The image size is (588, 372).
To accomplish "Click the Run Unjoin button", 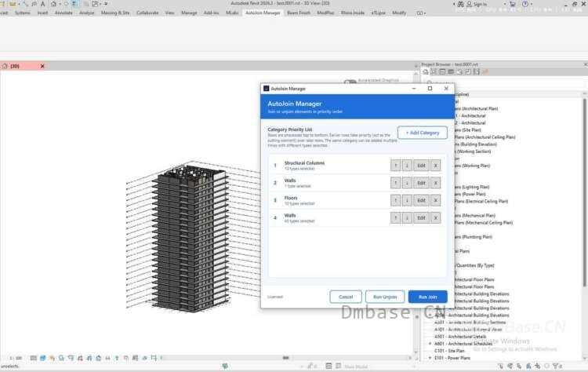I will click(x=385, y=297).
